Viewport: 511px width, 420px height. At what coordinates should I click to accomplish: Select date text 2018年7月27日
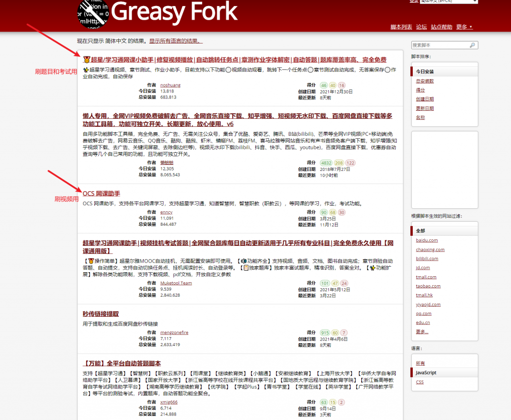(335, 169)
